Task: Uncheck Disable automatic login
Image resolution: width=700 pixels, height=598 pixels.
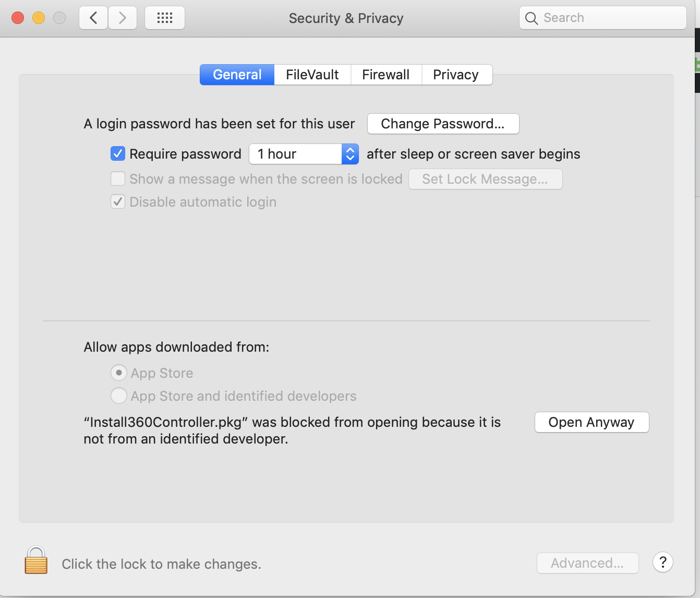Action: 118,201
